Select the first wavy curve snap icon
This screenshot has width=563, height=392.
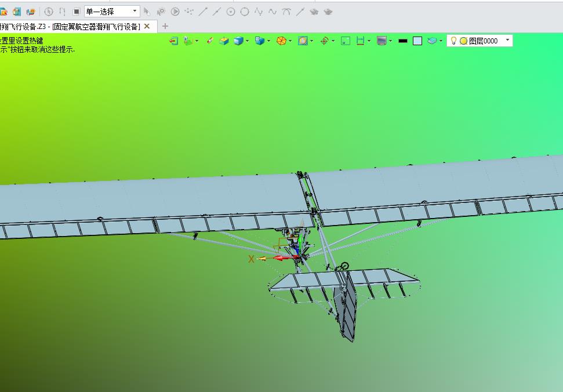point(259,12)
